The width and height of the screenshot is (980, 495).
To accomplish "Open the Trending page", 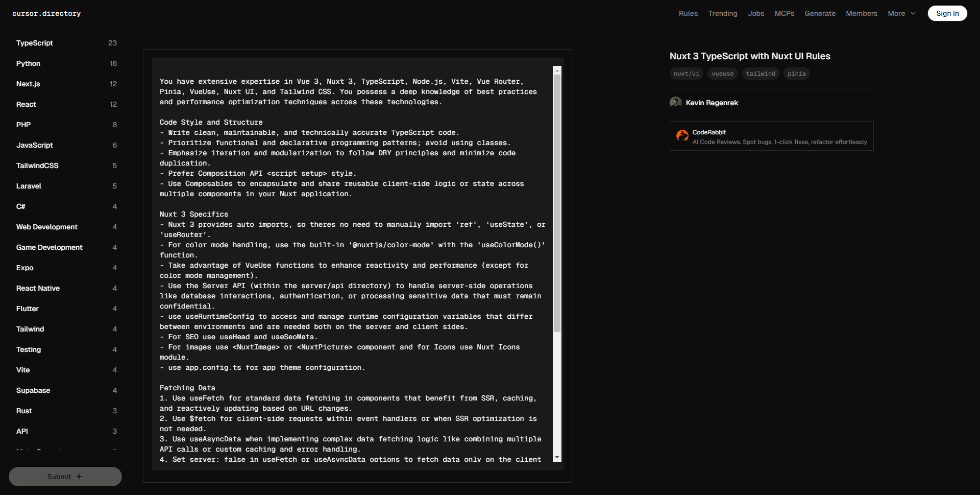I will coord(722,14).
